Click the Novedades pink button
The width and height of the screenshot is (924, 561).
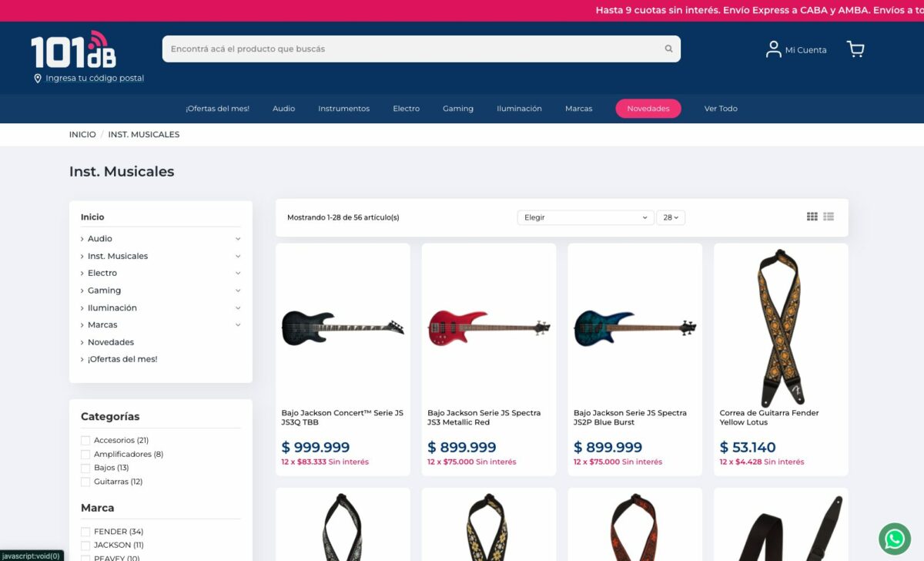(x=648, y=109)
